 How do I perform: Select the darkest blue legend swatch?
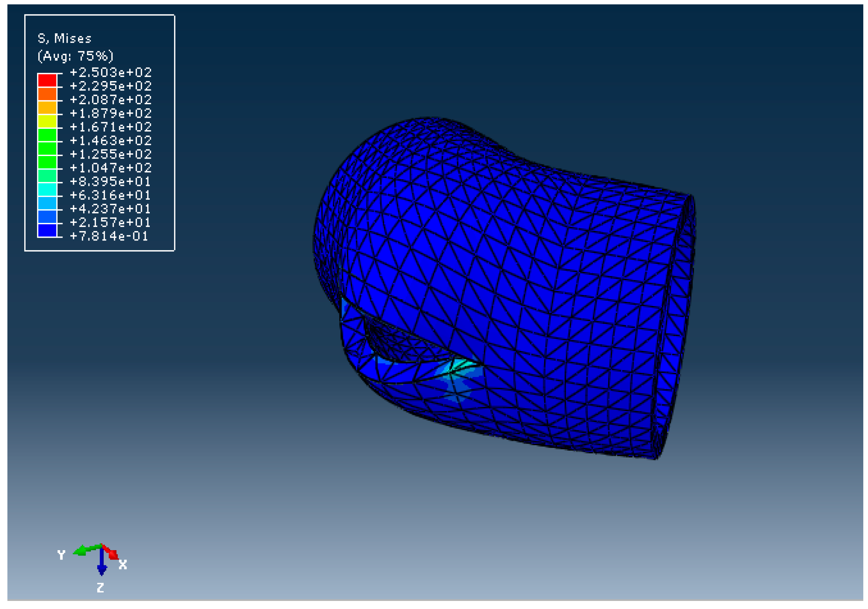coord(47,230)
